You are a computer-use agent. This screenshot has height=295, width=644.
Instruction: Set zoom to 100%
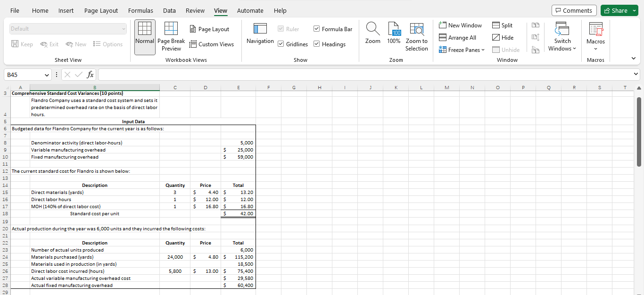[x=394, y=34]
